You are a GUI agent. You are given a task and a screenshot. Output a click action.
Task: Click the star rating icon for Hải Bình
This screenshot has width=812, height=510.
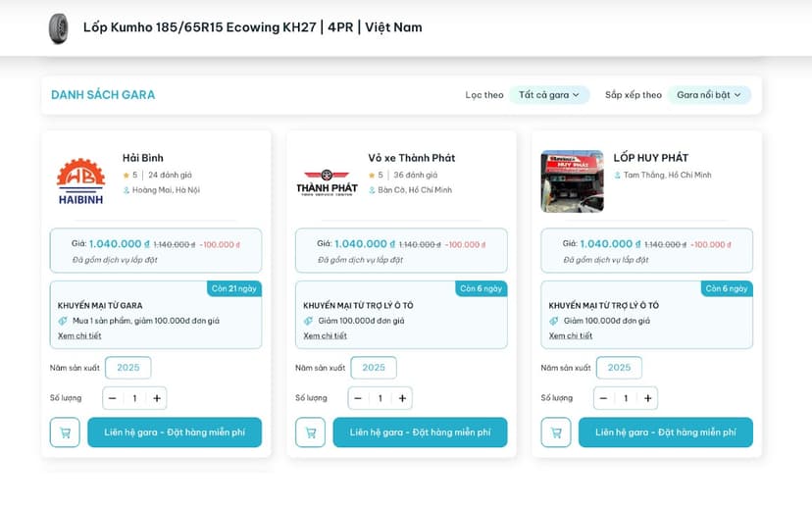126,175
